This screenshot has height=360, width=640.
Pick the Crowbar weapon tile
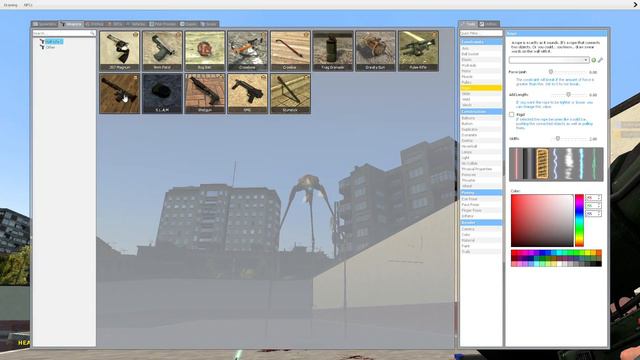(x=290, y=51)
